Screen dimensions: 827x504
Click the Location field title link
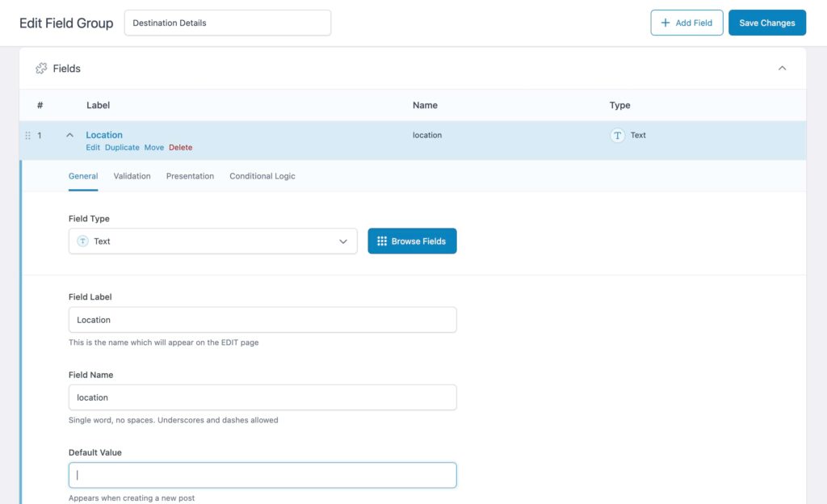click(104, 135)
